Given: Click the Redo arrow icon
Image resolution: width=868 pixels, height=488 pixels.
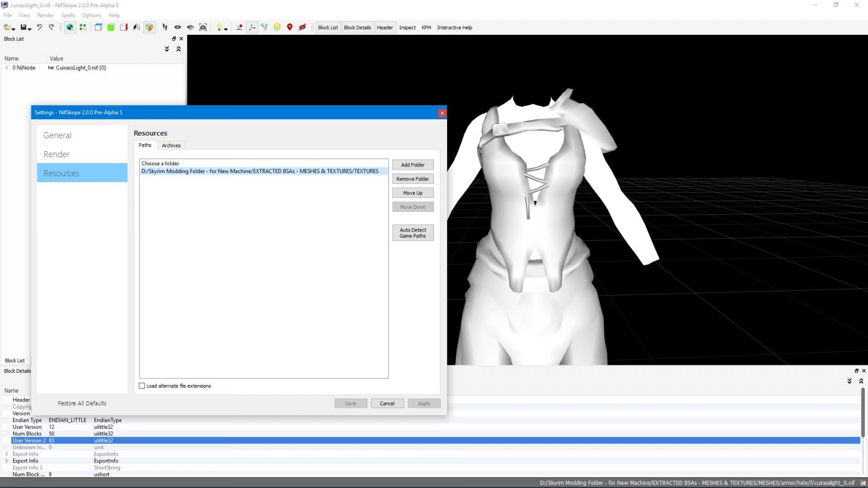Looking at the screenshot, I should [x=52, y=27].
